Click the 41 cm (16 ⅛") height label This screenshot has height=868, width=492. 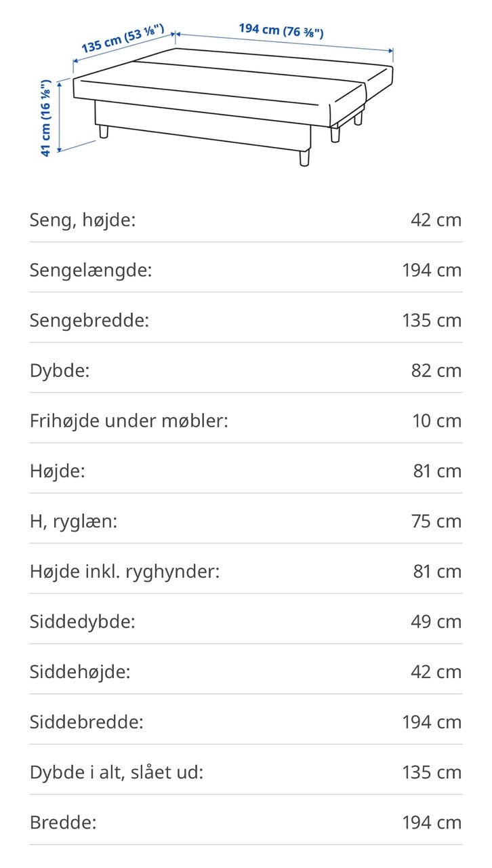tap(46, 119)
